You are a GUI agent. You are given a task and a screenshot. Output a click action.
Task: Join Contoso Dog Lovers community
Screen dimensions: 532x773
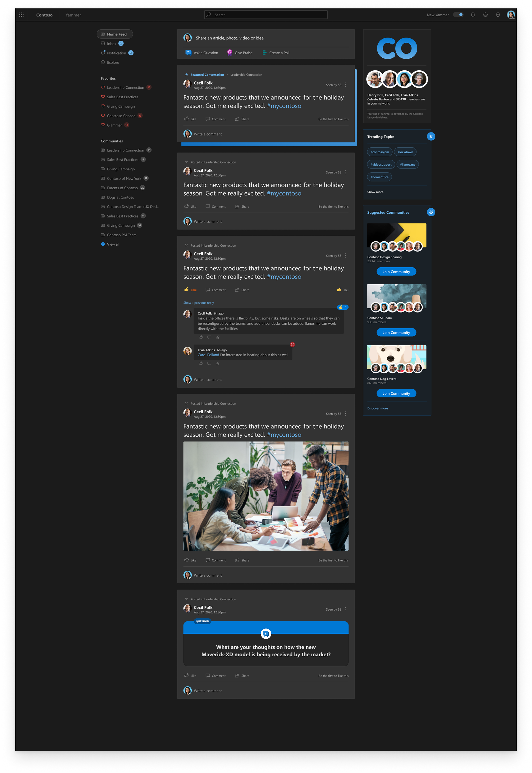(396, 393)
